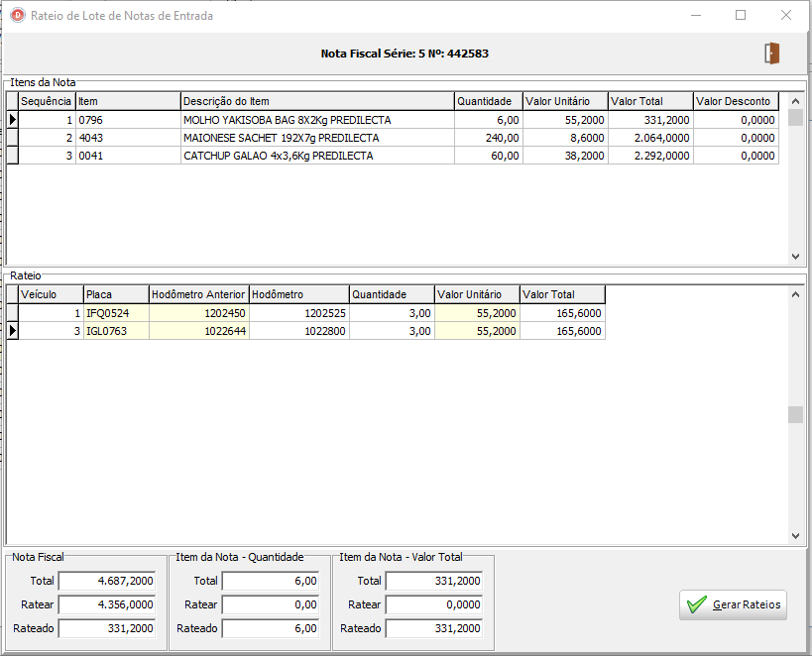Sort by Descrição do Item column header
Viewport: 812px width, 656px height.
(316, 101)
